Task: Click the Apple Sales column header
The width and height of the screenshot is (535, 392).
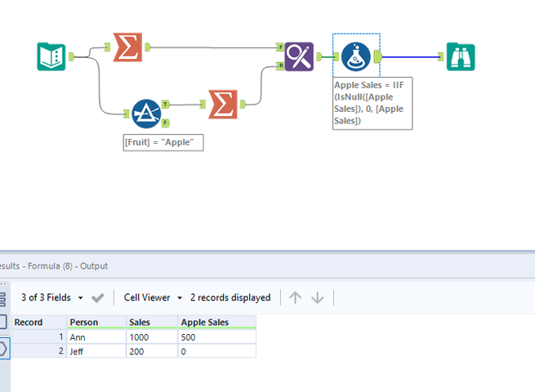Action: 217,322
